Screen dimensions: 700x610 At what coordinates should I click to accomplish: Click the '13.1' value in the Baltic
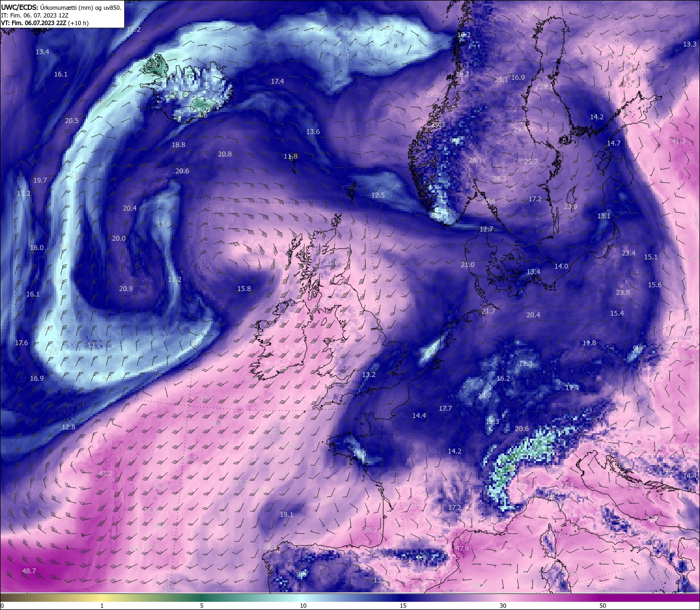point(604,216)
